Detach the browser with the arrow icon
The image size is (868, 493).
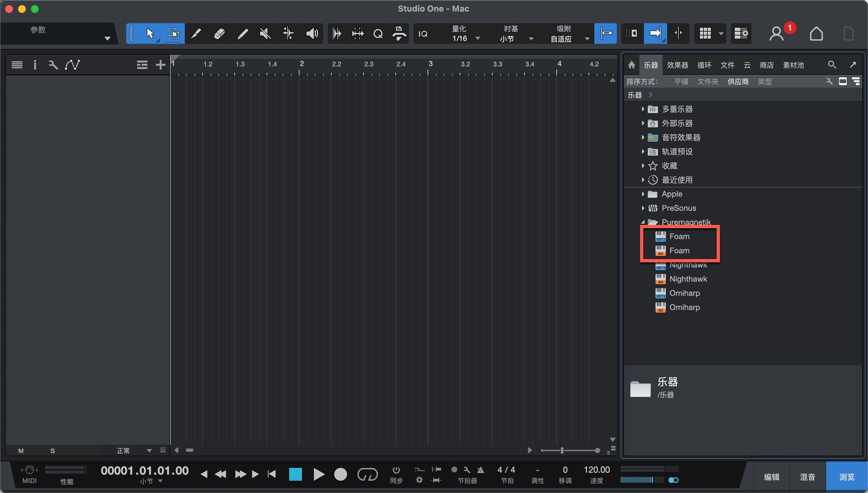(x=853, y=65)
